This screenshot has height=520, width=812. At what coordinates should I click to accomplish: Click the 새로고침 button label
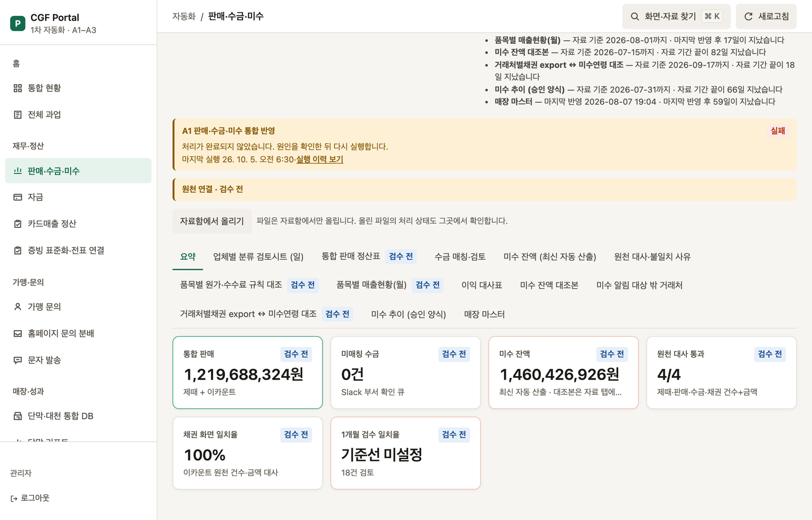point(774,16)
